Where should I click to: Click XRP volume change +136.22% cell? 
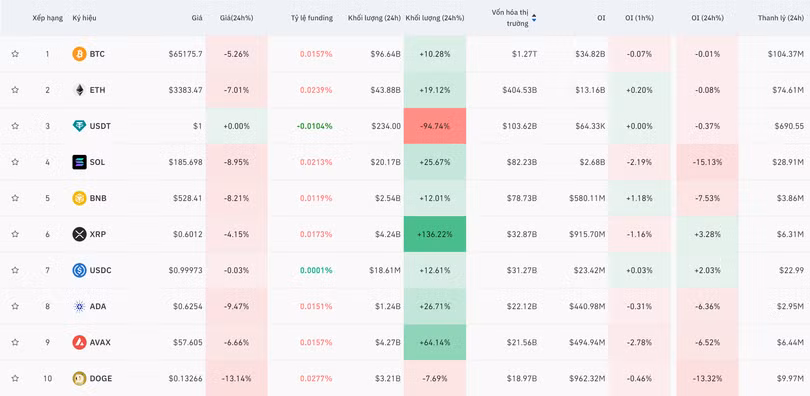pos(435,234)
